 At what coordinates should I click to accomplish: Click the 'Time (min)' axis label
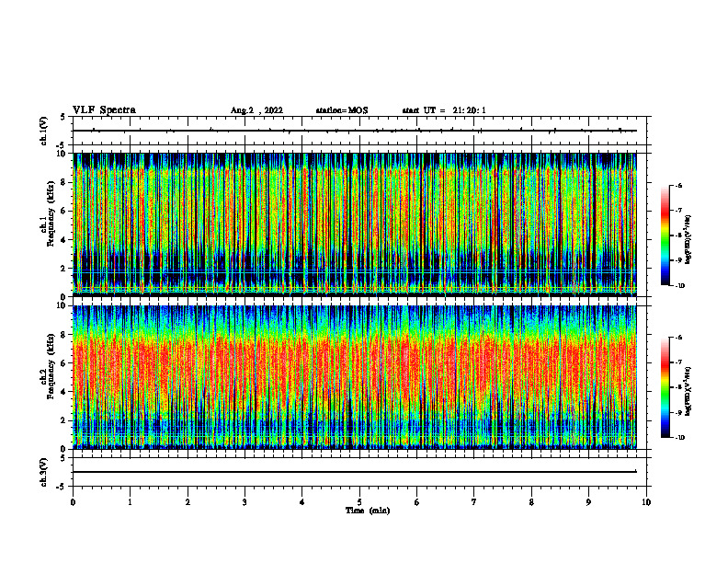368,511
